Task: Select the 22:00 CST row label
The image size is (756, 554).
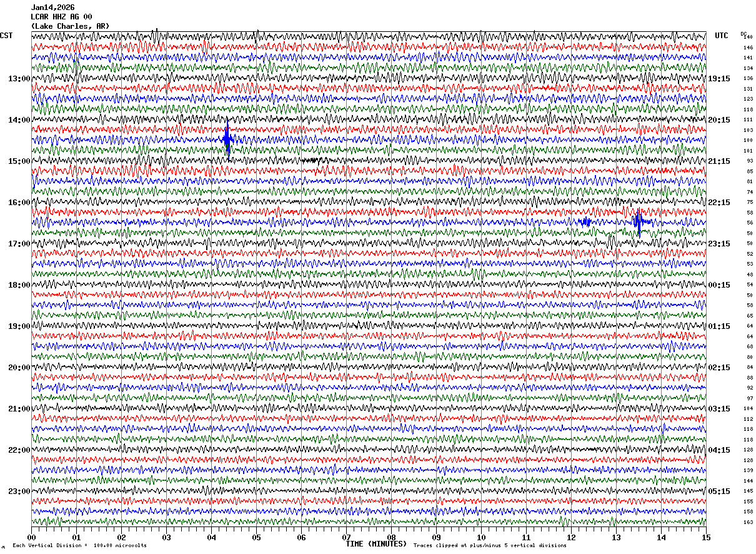Action: 19,450
